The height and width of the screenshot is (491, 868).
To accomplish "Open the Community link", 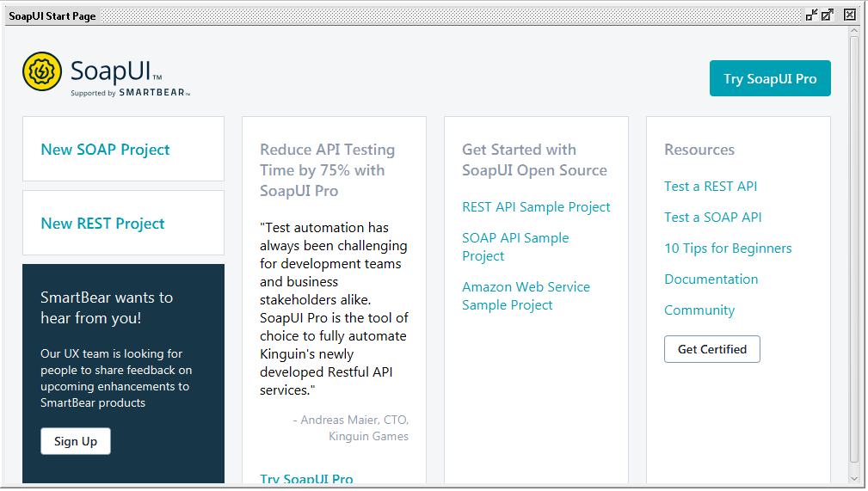I will (699, 310).
